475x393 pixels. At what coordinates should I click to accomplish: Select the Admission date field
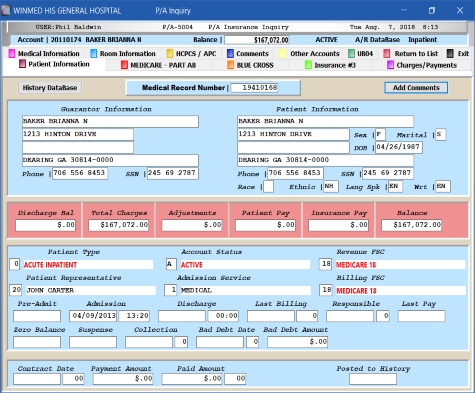click(93, 316)
